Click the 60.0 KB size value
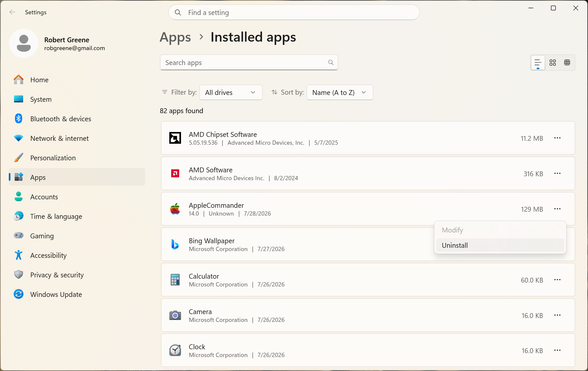 [x=532, y=280]
